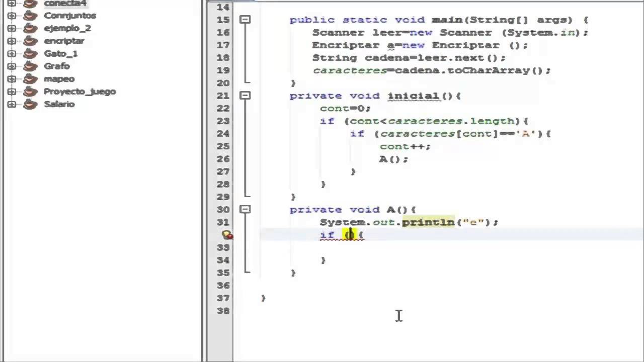
Task: Click the encriptar project coffee-cup icon
Action: [31, 41]
